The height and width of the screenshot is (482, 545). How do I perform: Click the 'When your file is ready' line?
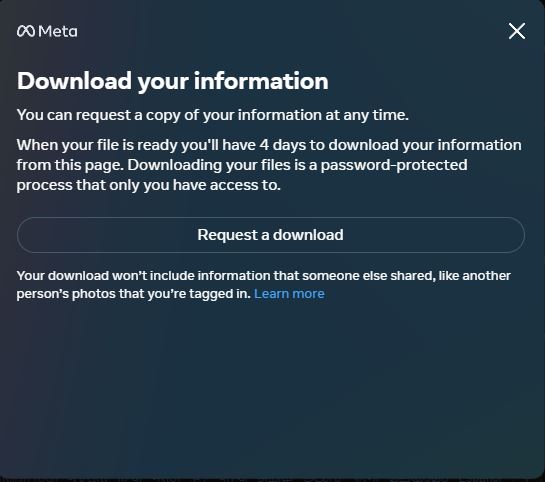pyautogui.click(x=269, y=145)
